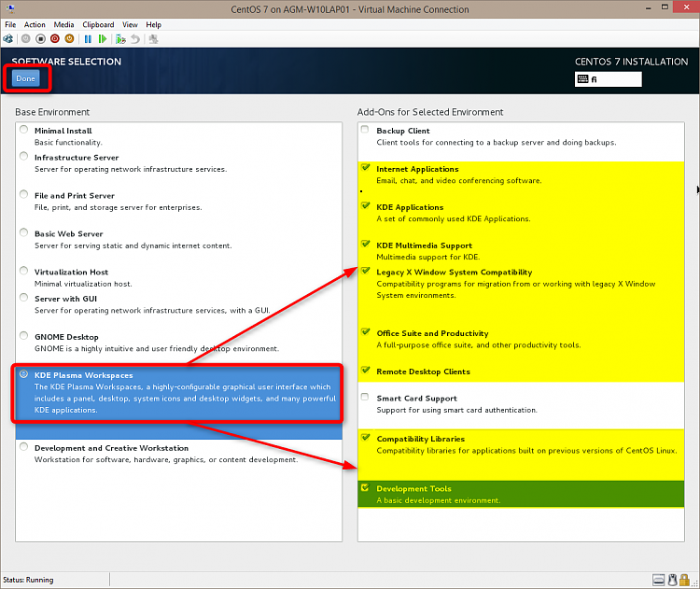
Task: Close the Virtual Machine Connection window
Action: (x=687, y=7)
